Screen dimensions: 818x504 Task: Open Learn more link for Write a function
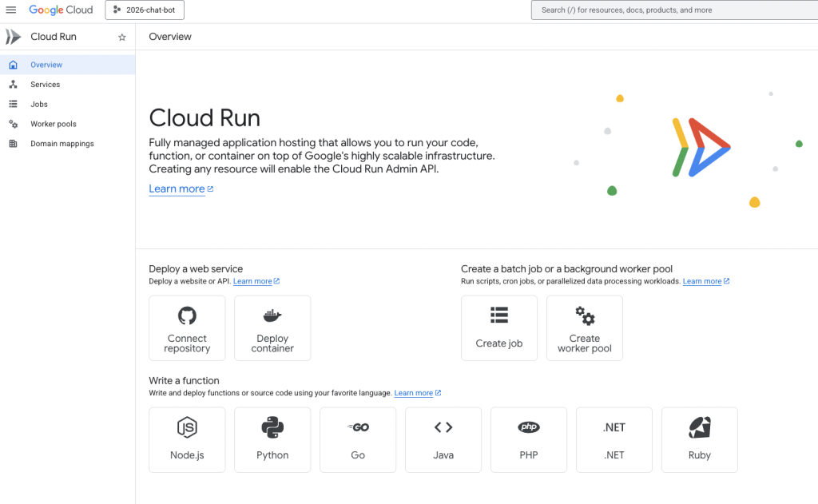(x=414, y=393)
